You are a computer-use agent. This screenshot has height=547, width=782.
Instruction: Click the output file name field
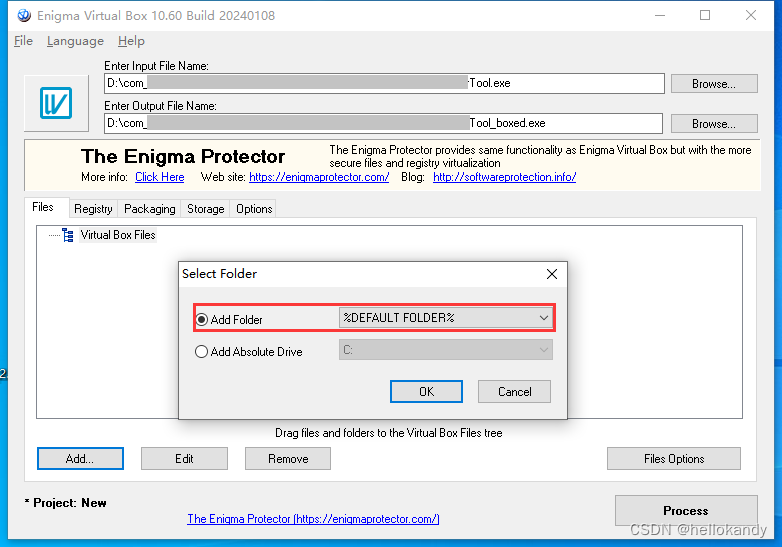[x=384, y=123]
